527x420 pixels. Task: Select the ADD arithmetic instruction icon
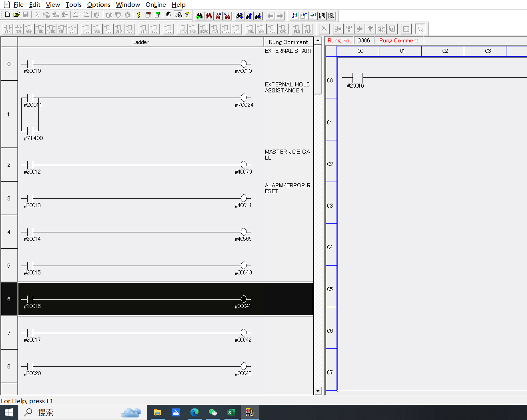click(86, 29)
